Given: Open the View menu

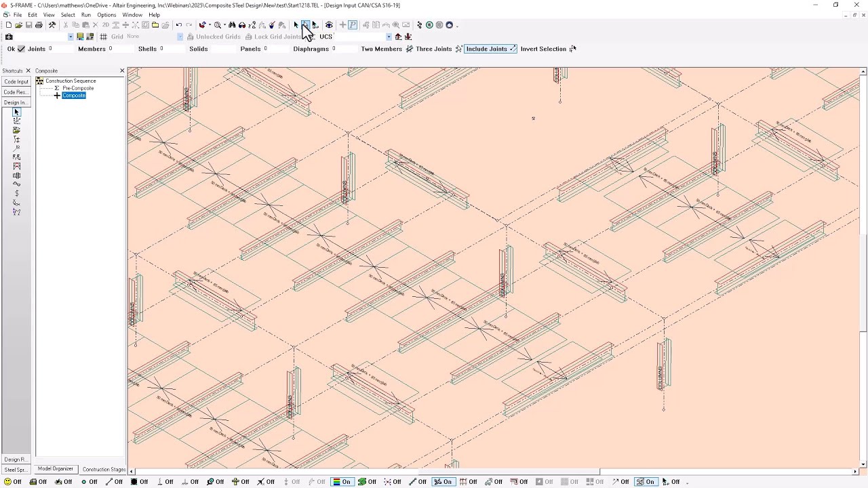Looking at the screenshot, I should [x=49, y=15].
